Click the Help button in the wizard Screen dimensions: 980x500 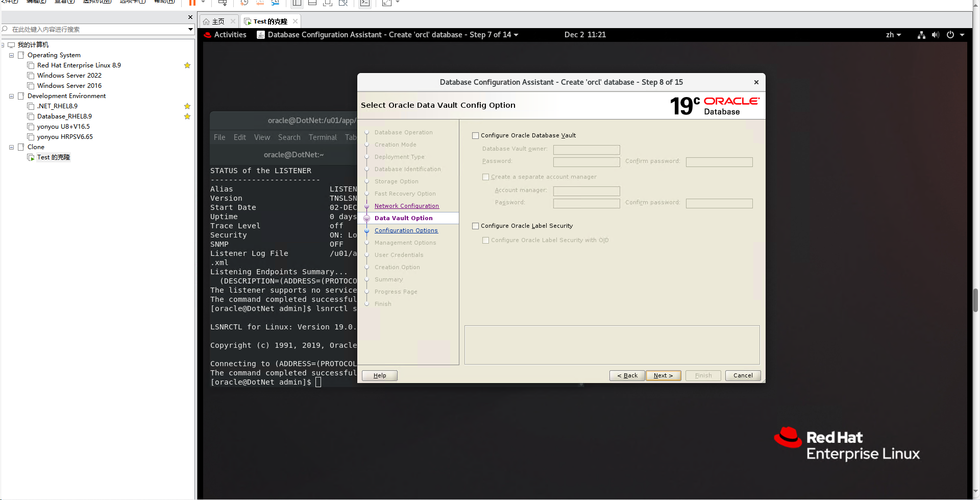tap(380, 375)
